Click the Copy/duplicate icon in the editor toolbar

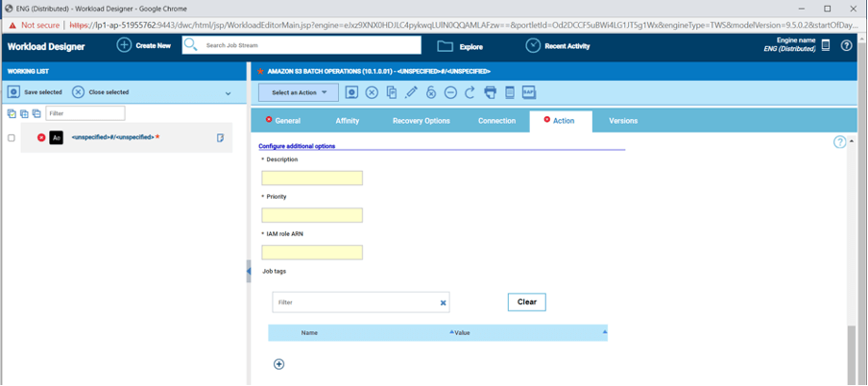[392, 92]
